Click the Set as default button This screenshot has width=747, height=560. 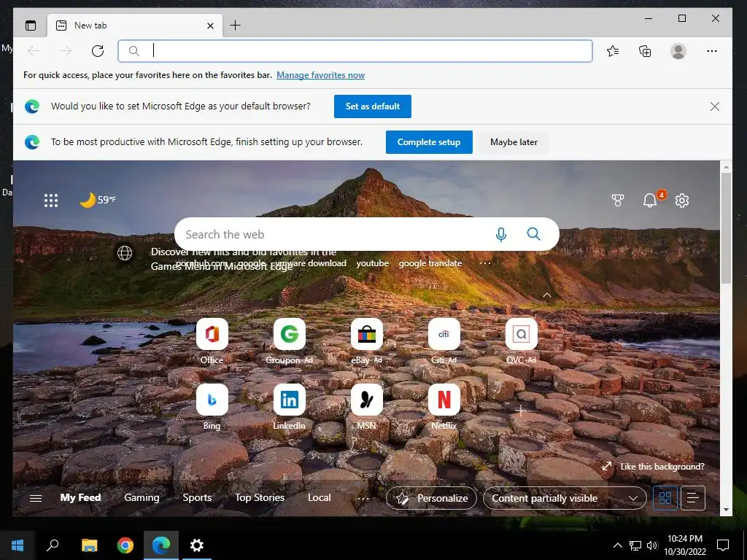click(373, 106)
